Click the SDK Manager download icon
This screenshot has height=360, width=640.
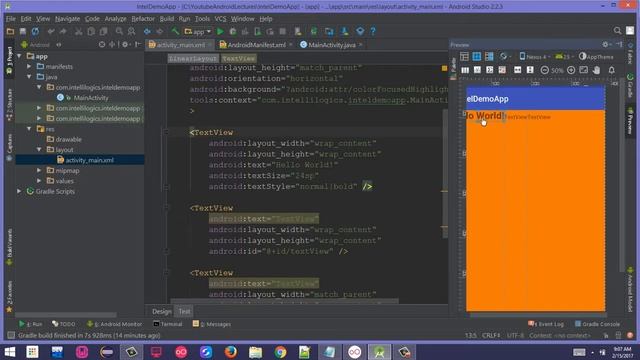[344, 31]
